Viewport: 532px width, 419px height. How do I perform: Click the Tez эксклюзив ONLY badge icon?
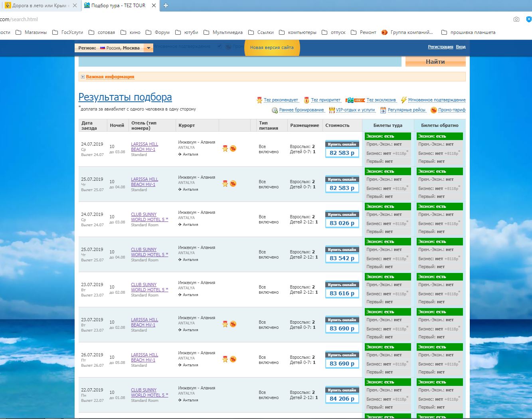pos(355,100)
